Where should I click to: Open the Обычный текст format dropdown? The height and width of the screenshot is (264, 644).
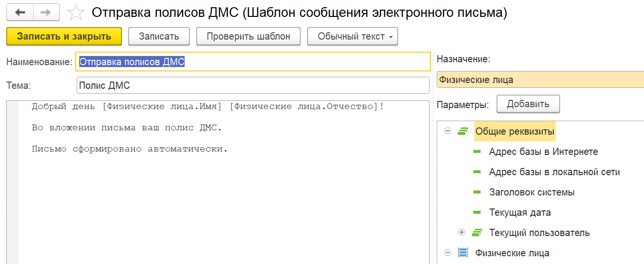click(352, 37)
